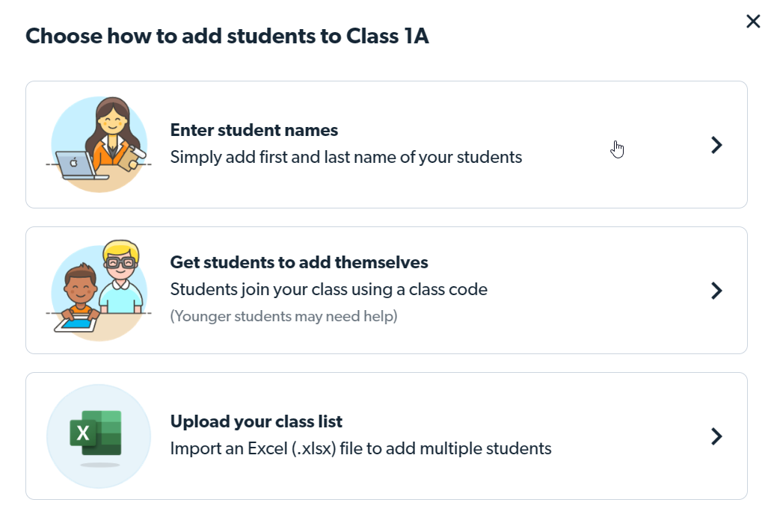Click the "Younger students may need help" note
This screenshot has width=774, height=532.
pos(284,316)
